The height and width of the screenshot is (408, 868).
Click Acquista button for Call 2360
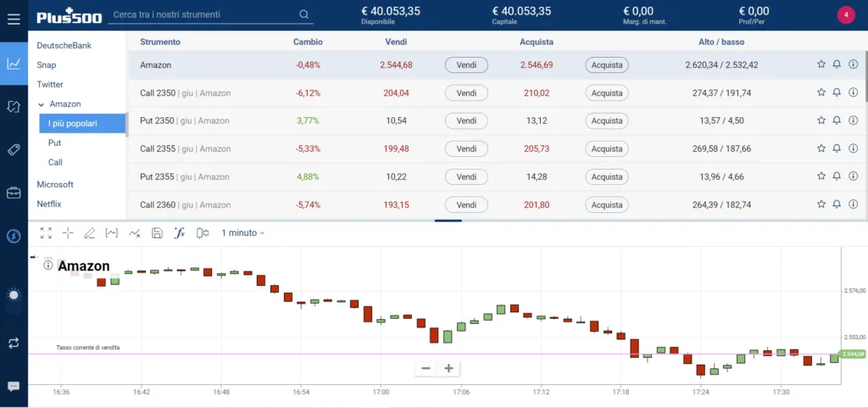click(607, 204)
